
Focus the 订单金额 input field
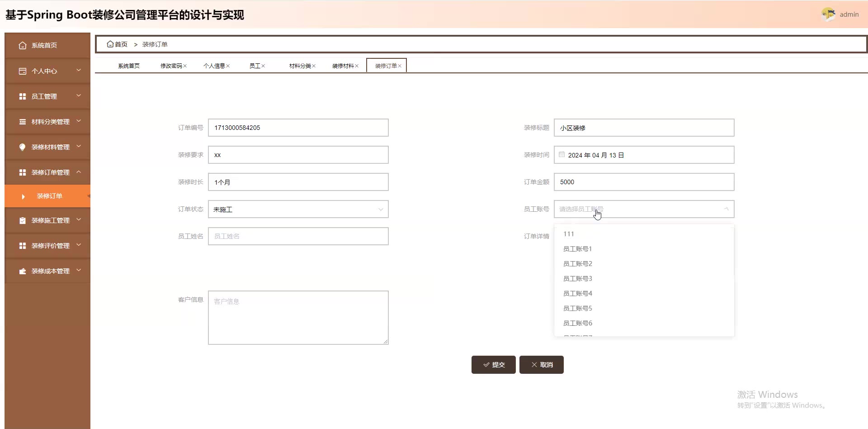644,182
